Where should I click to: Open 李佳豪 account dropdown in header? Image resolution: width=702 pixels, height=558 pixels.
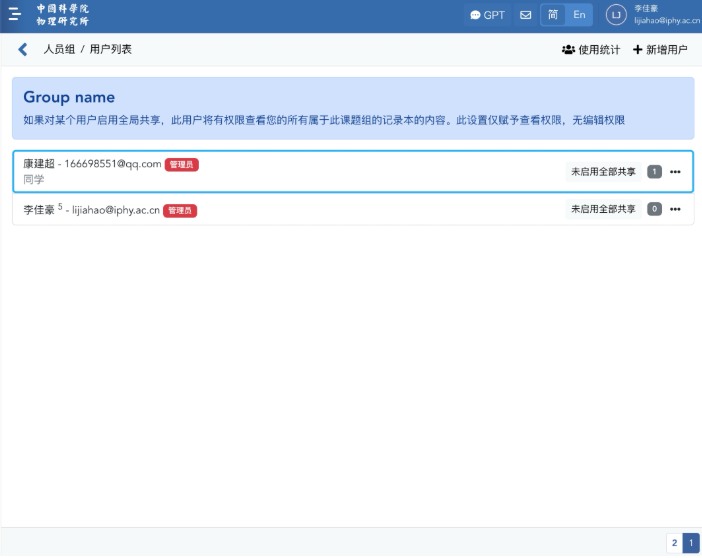pyautogui.click(x=667, y=15)
